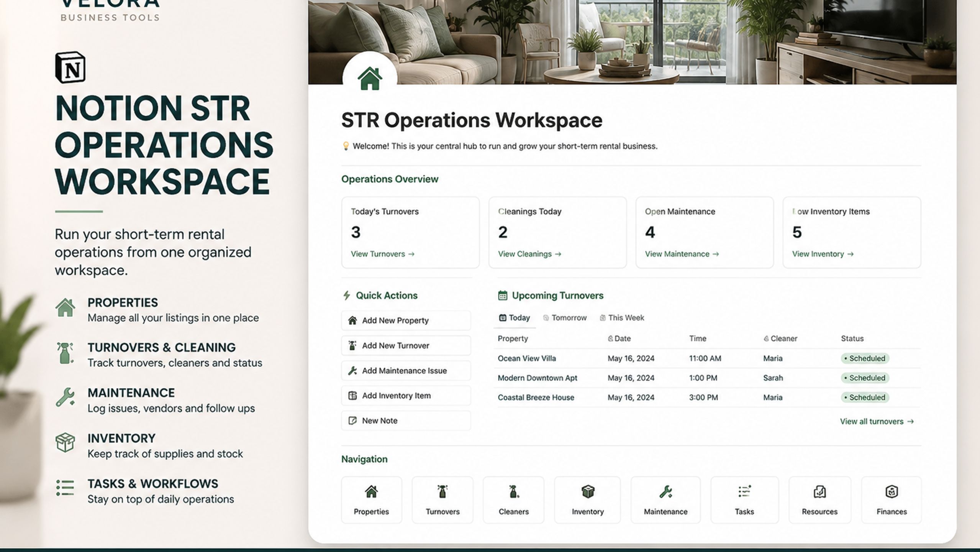Viewport: 980px width, 552px height.
Task: Open the Inventory navigation card
Action: point(587,500)
